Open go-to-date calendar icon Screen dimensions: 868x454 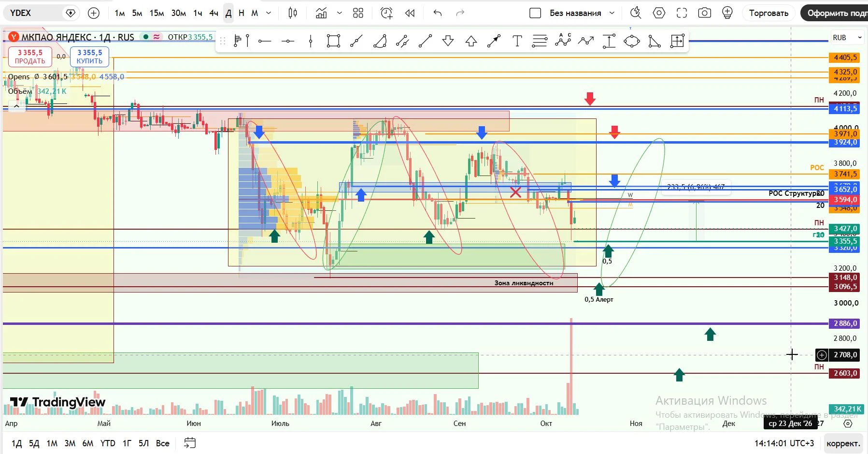(x=190, y=443)
